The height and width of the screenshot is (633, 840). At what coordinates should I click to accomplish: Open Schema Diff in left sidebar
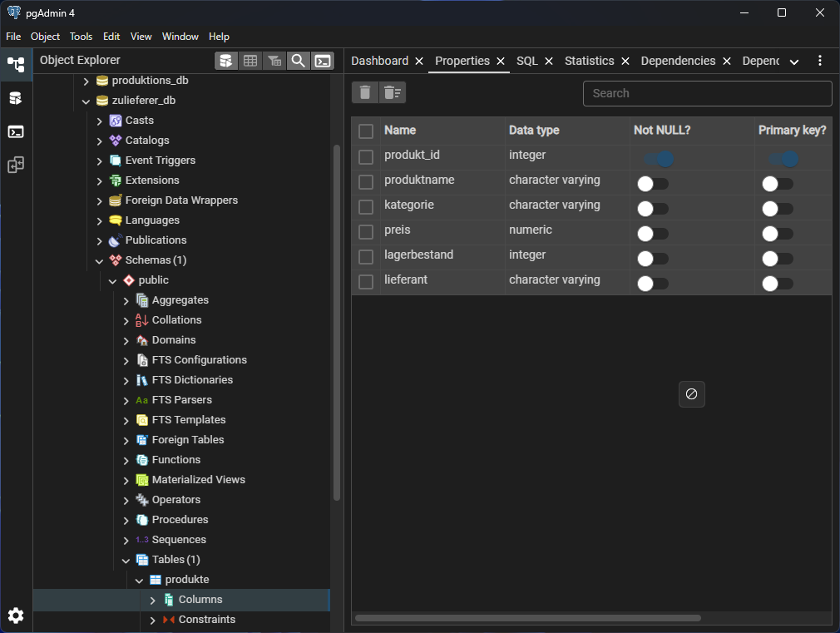(x=16, y=165)
